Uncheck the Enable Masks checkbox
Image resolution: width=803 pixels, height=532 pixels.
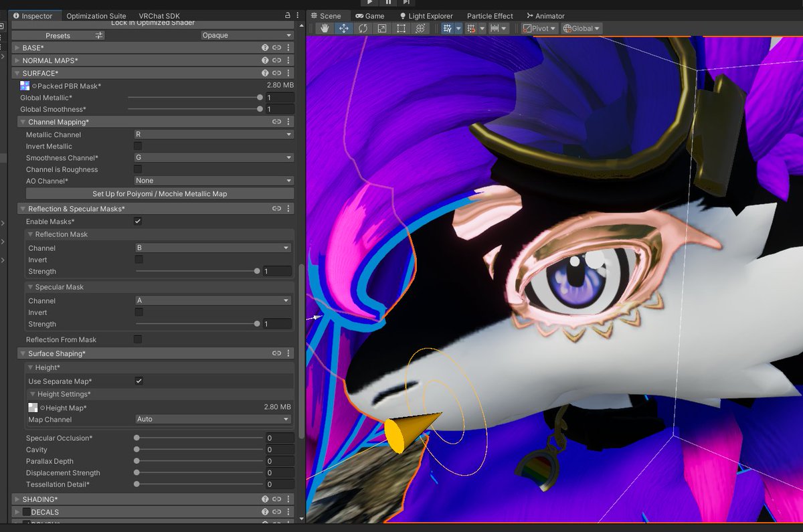(138, 221)
